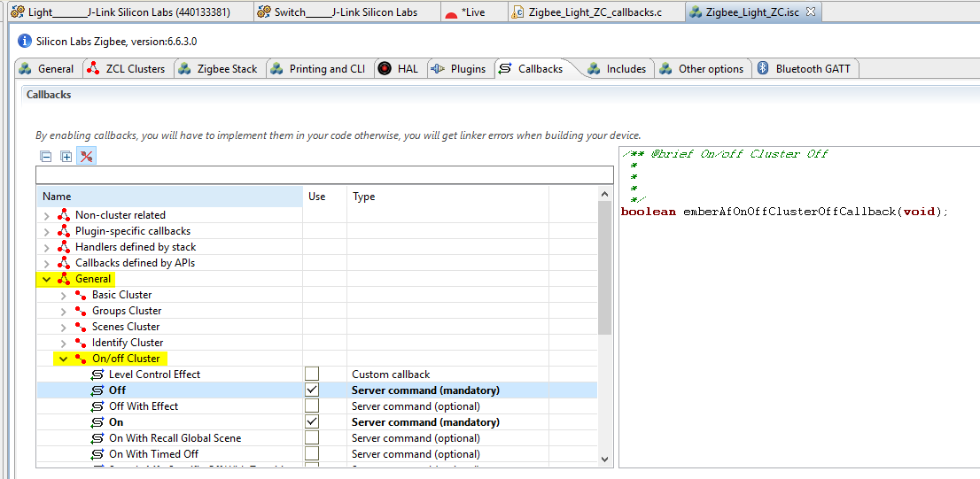The height and width of the screenshot is (479, 980).
Task: Click the Off With Effect callback icon
Action: pos(97,406)
